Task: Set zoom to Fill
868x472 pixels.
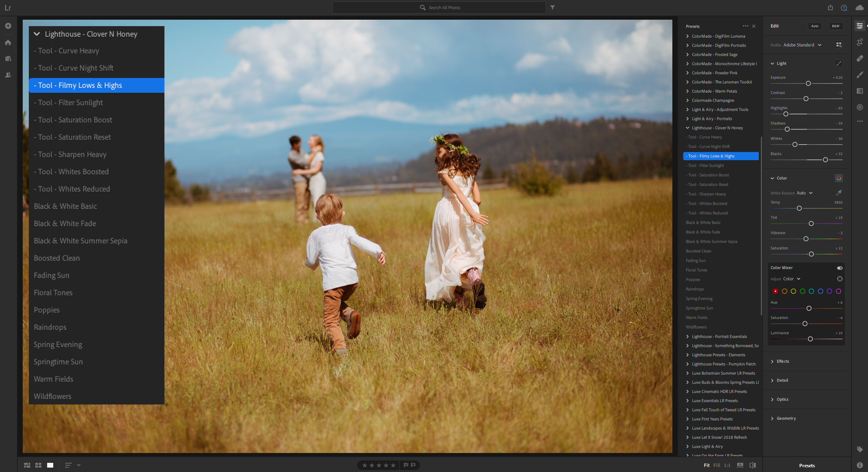Action: click(x=717, y=465)
